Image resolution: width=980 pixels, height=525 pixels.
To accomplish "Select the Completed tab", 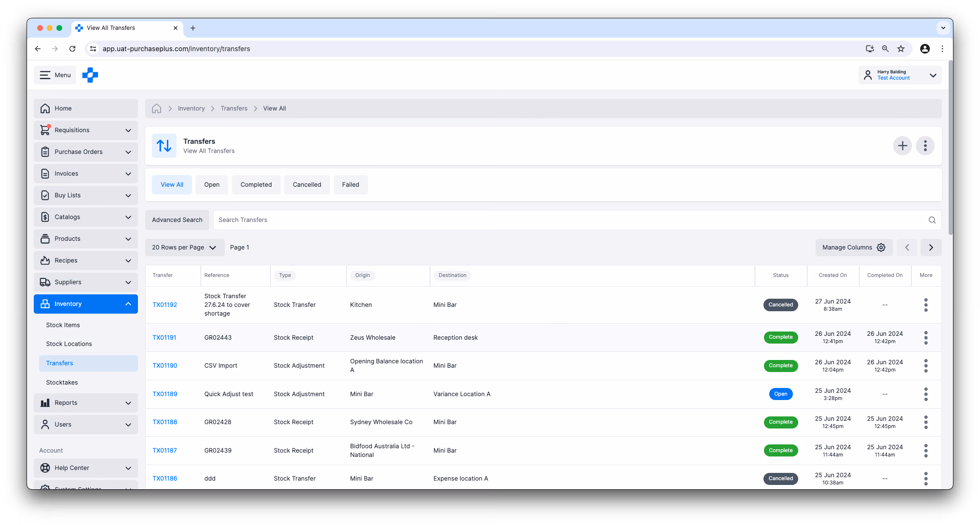I will 256,185.
